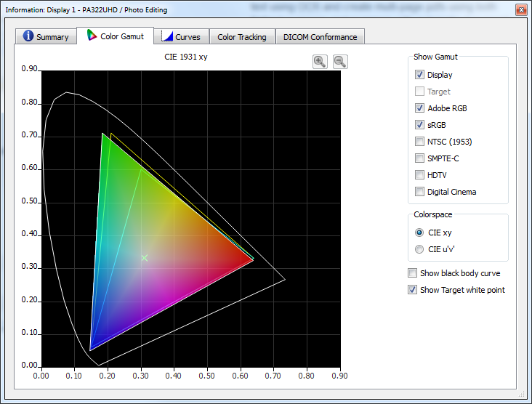Select the CIE xy colorspace radio
This screenshot has width=532, height=404.
[x=419, y=233]
